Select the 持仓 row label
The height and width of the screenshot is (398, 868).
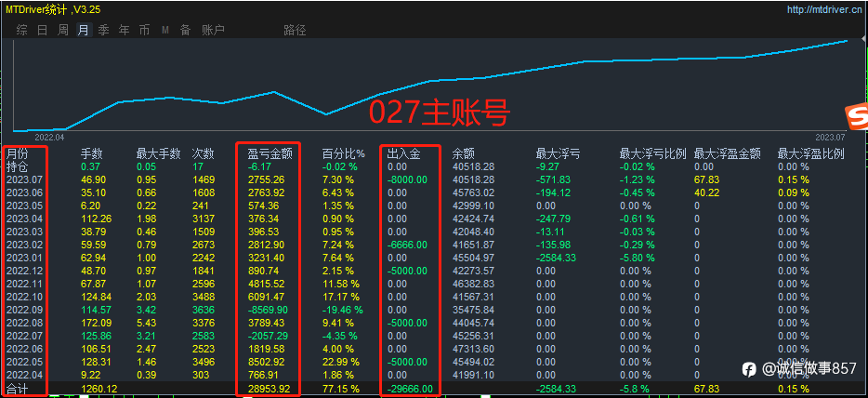(x=17, y=166)
